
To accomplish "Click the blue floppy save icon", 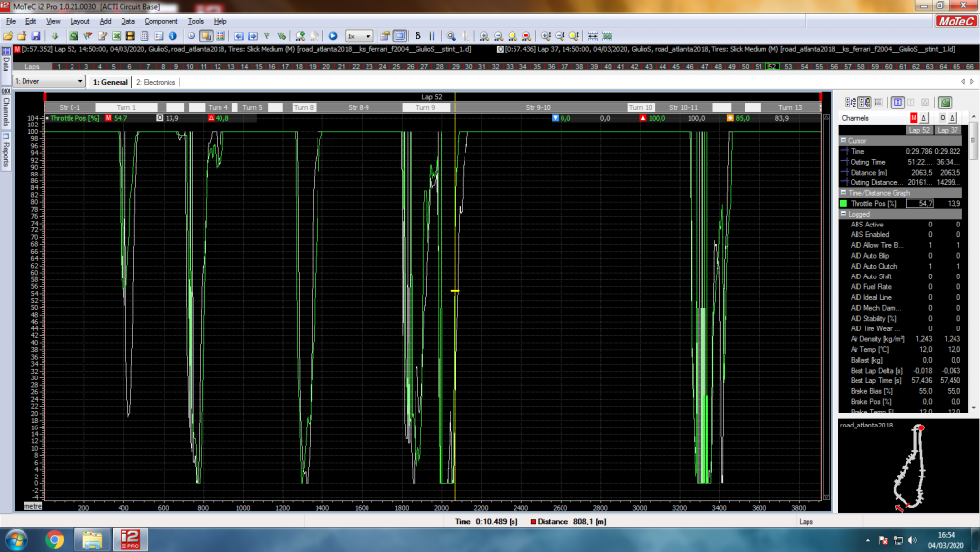I will (x=35, y=36).
